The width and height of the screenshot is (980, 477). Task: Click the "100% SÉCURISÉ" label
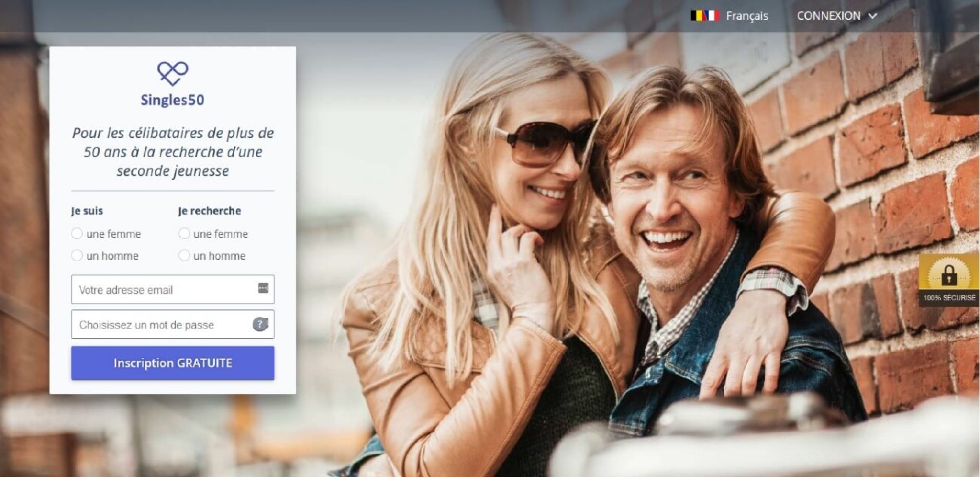pos(949,298)
